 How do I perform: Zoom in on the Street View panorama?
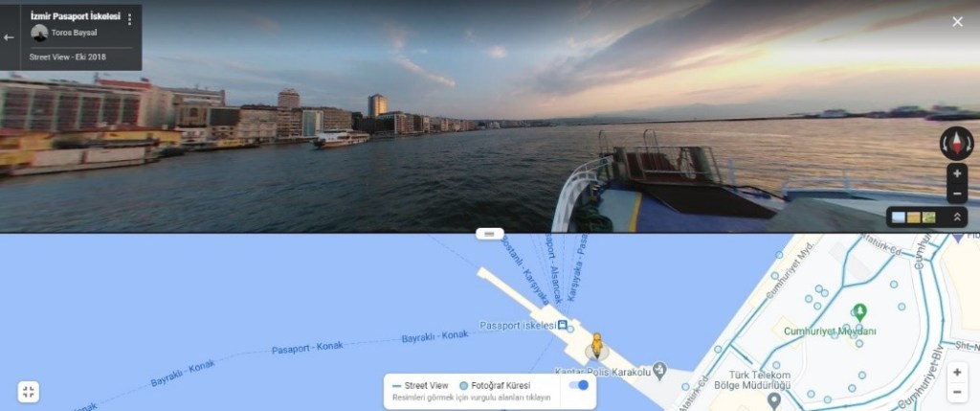(x=956, y=174)
